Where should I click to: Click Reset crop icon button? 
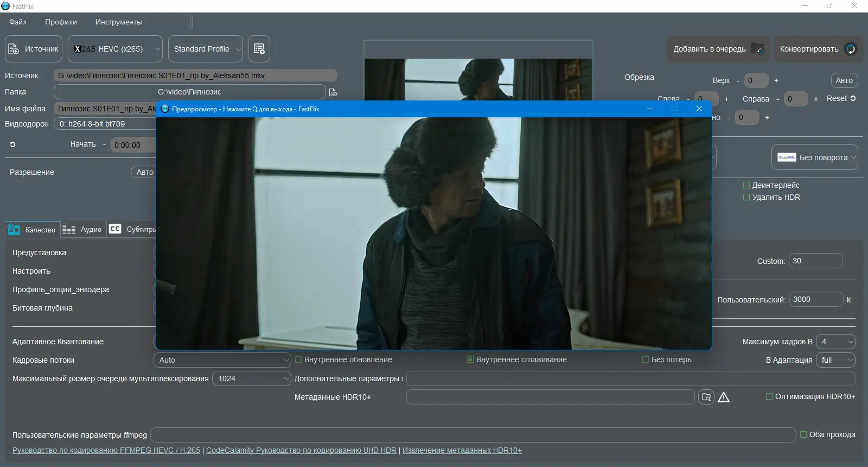[x=841, y=98]
